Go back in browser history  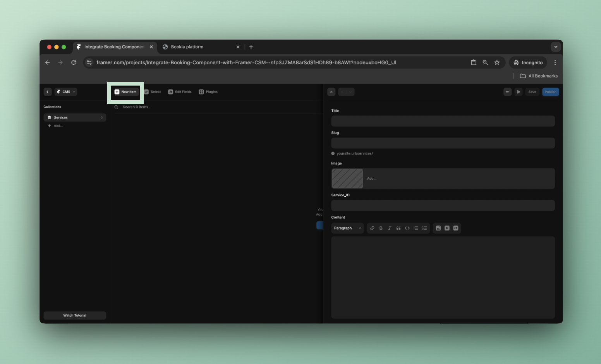[47, 62]
